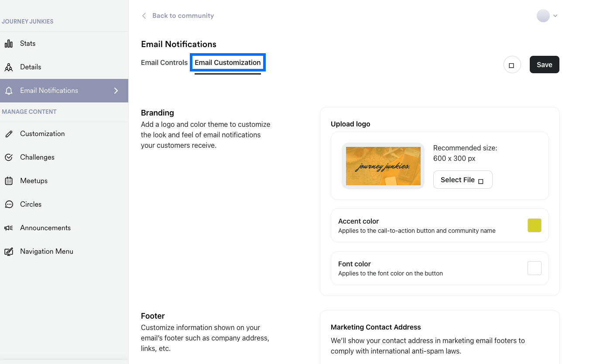Click the Email Notifications bell icon

point(9,91)
